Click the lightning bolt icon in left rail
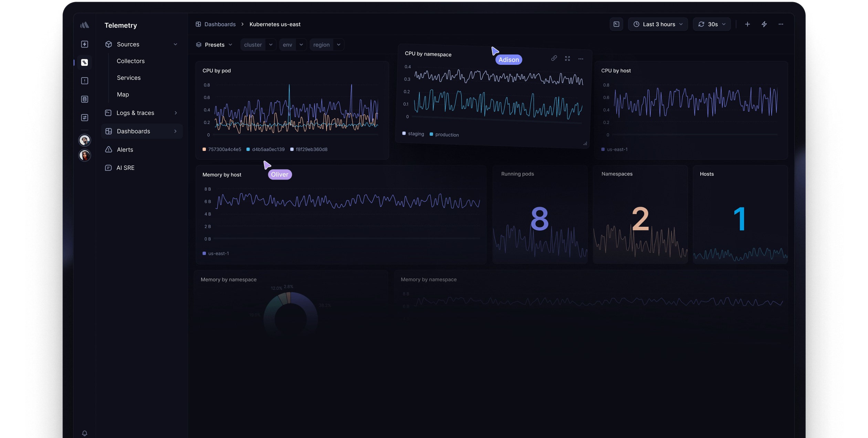868x438 pixels. [84, 44]
